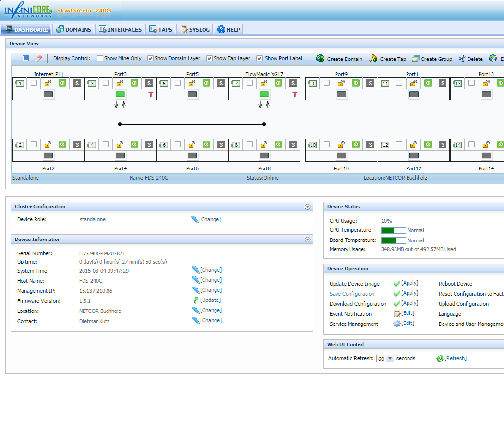Viewport: 504px width, 432px height.
Task: Select the checkbox on port 1
Action: 34,83
